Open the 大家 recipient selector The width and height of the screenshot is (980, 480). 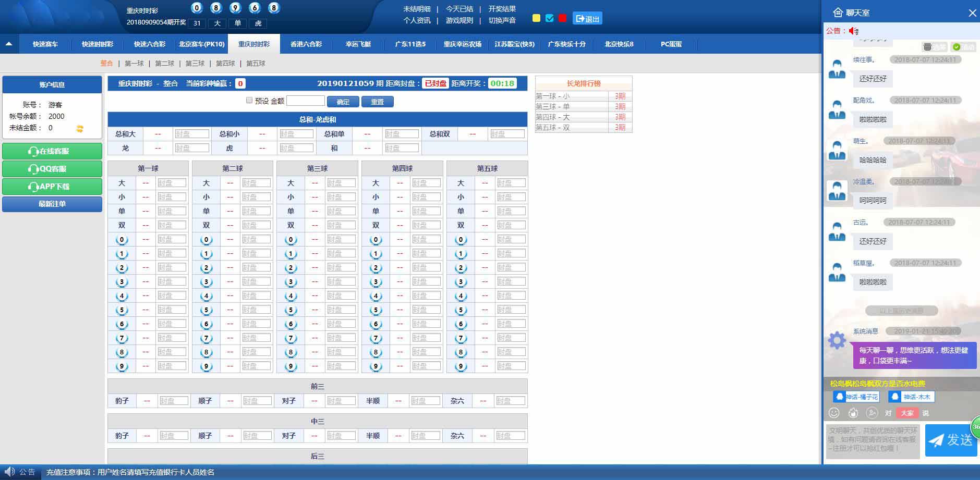coord(907,413)
